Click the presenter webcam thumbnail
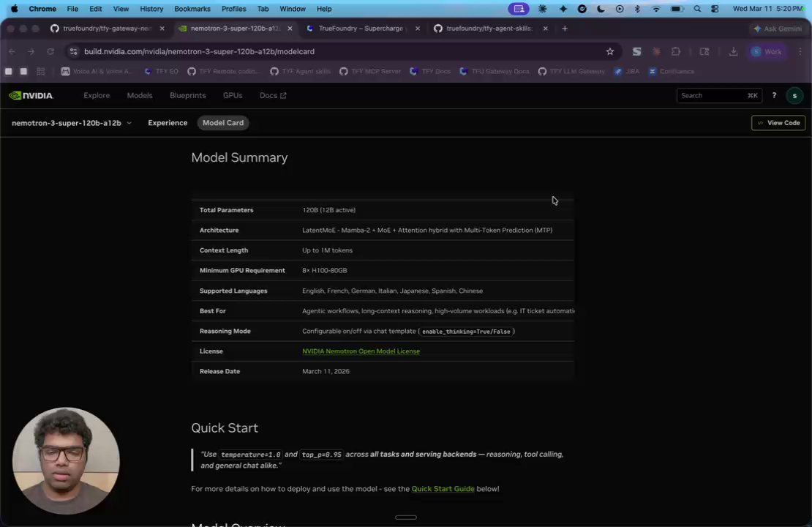Viewport: 812px width, 527px height. pos(66,461)
